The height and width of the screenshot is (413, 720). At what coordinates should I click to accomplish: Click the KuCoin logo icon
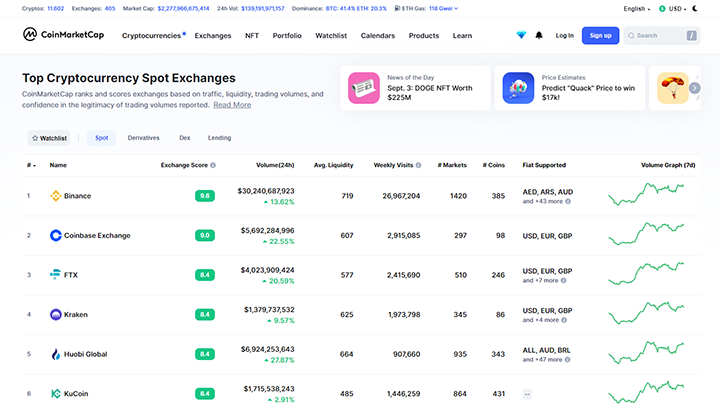point(56,394)
